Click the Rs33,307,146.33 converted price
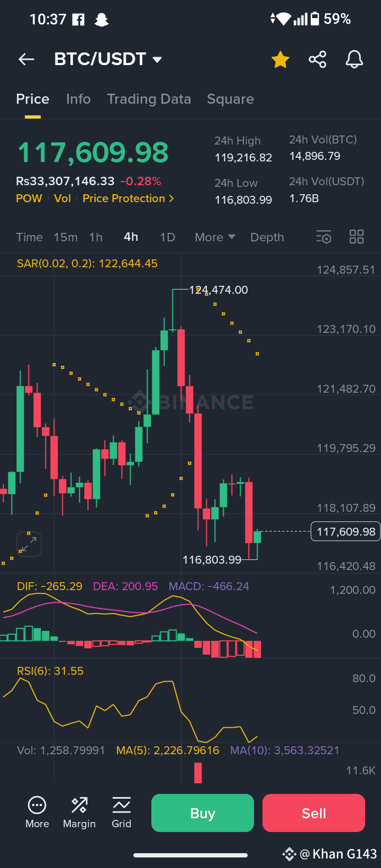381x868 pixels. pyautogui.click(x=65, y=181)
